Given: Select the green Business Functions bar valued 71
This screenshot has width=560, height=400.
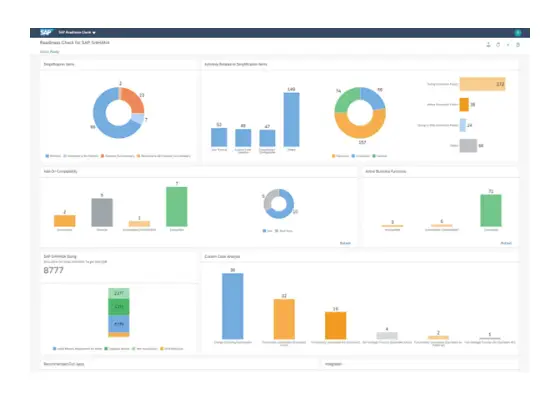Looking at the screenshot, I should click(x=491, y=211).
